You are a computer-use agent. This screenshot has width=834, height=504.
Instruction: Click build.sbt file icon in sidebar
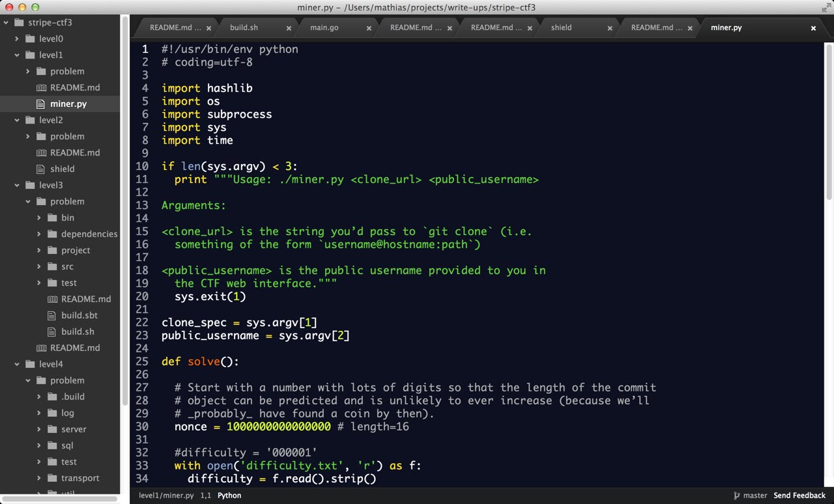[52, 316]
